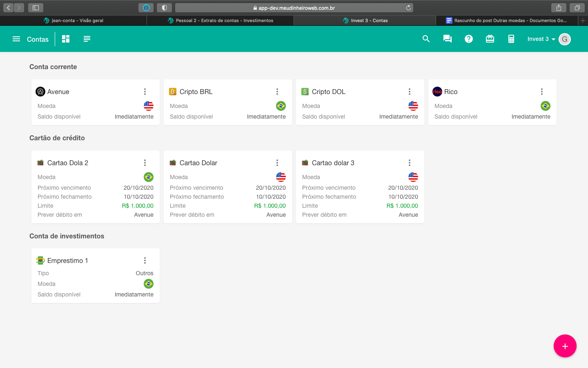The image size is (588, 368).
Task: Click the Cripto BRL account title
Action: coord(196,92)
